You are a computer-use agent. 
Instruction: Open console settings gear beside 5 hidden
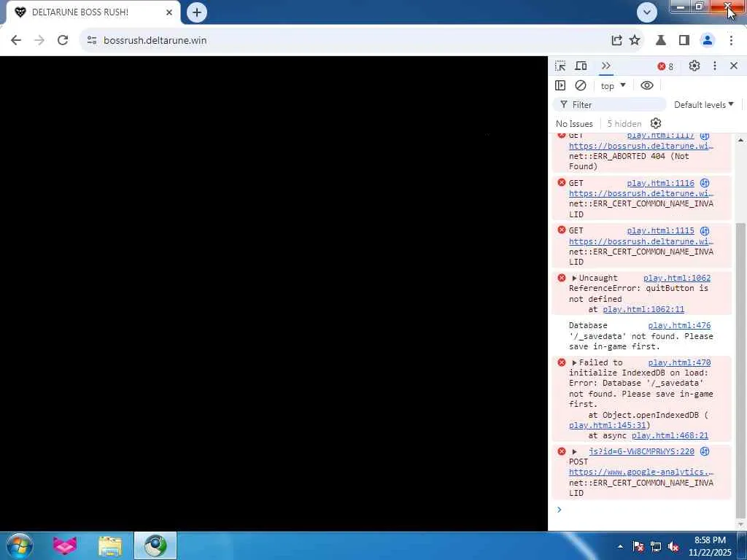pyautogui.click(x=656, y=123)
